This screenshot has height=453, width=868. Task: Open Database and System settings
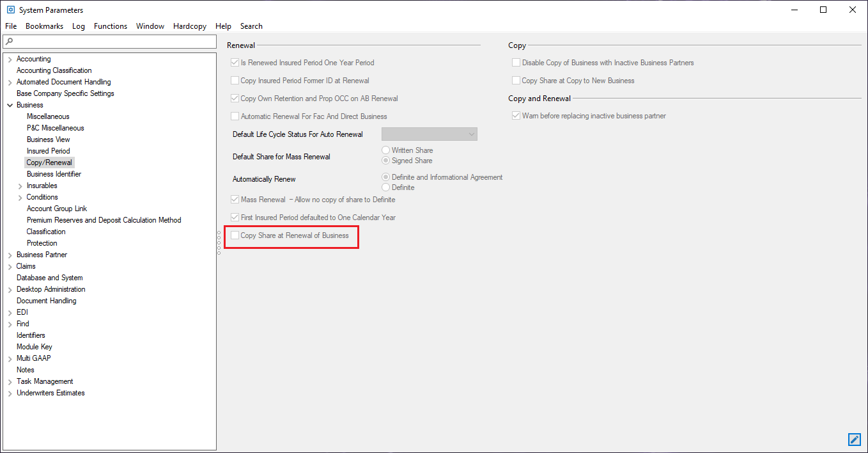click(49, 278)
